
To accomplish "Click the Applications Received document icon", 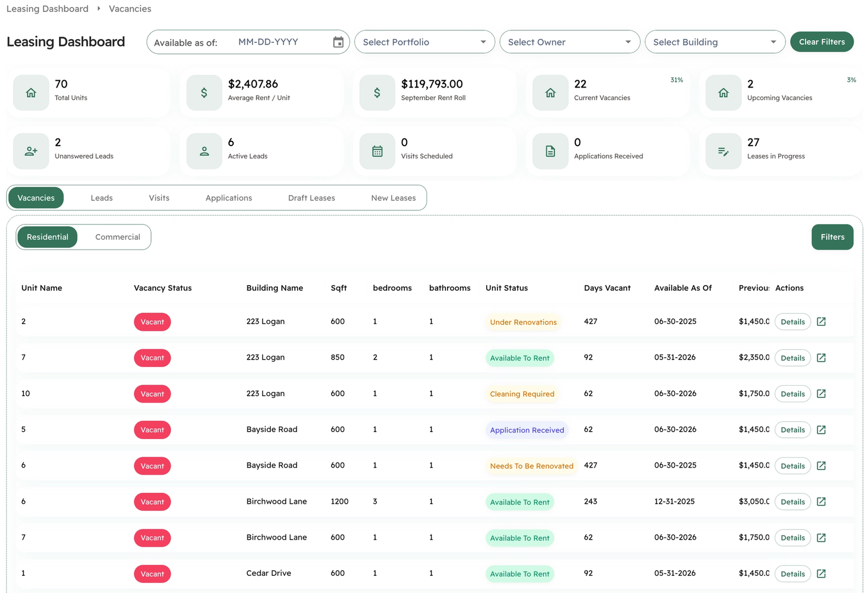I will click(550, 151).
